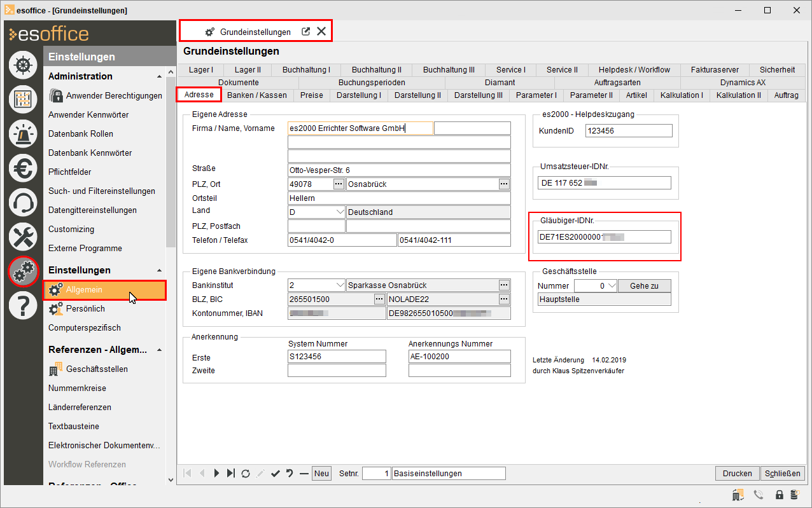Click the Erste System Nummer field S123456

coord(337,356)
